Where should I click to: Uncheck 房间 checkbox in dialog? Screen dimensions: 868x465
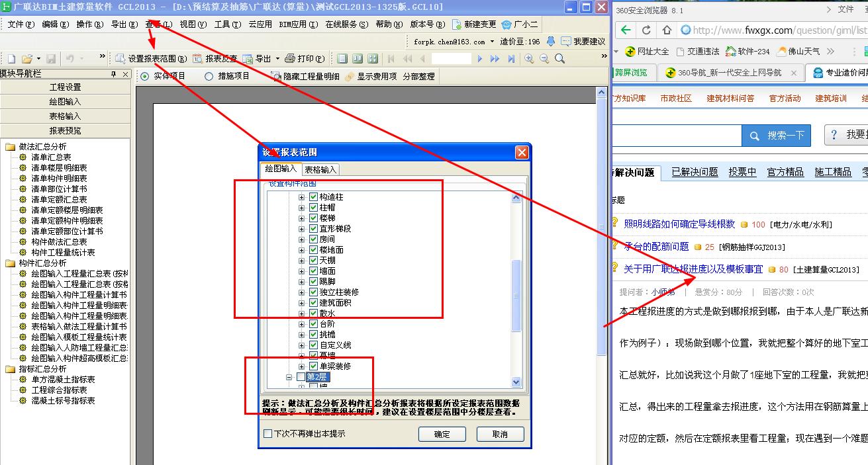click(314, 239)
